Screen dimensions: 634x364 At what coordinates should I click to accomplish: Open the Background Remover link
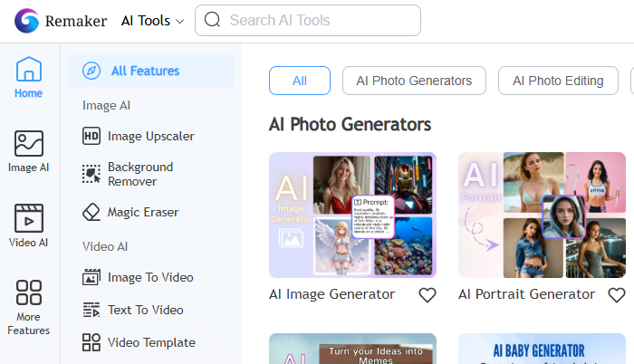click(140, 174)
